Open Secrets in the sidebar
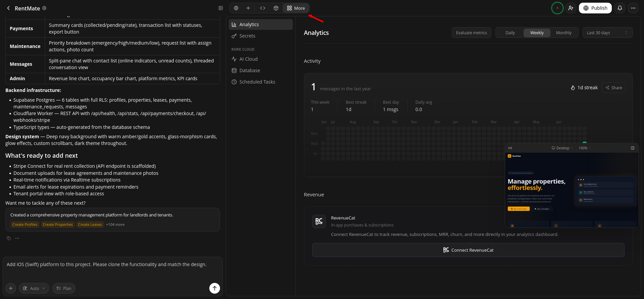644x299 pixels. click(x=261, y=36)
